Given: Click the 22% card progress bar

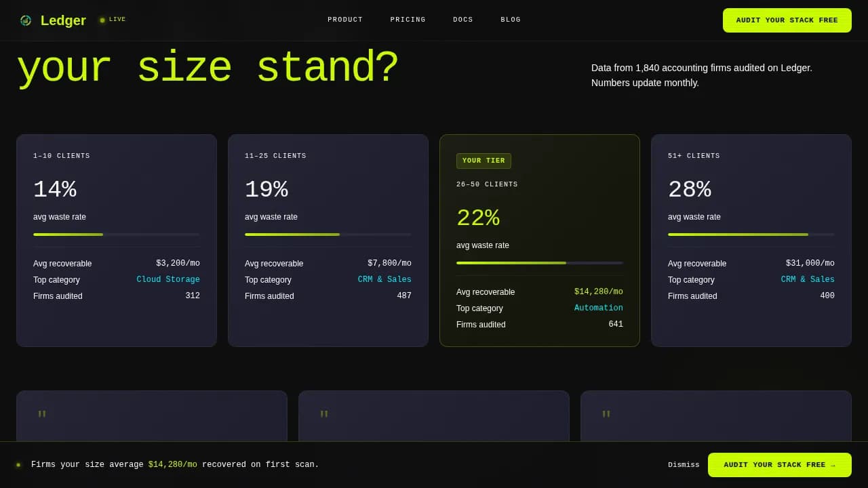Looking at the screenshot, I should coord(540,263).
